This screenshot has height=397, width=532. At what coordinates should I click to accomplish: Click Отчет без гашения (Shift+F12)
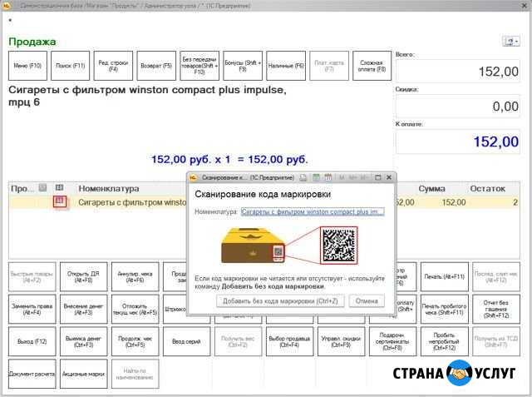click(496, 309)
